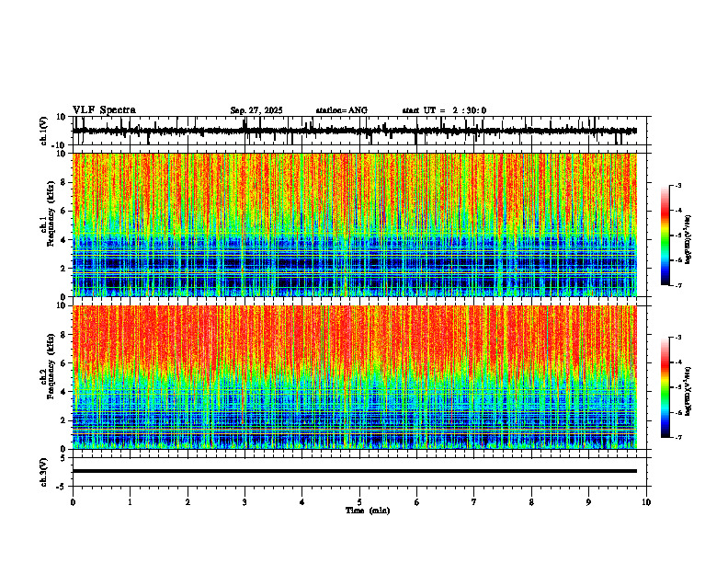Click the "Time (min)" x-axis label

click(x=368, y=511)
